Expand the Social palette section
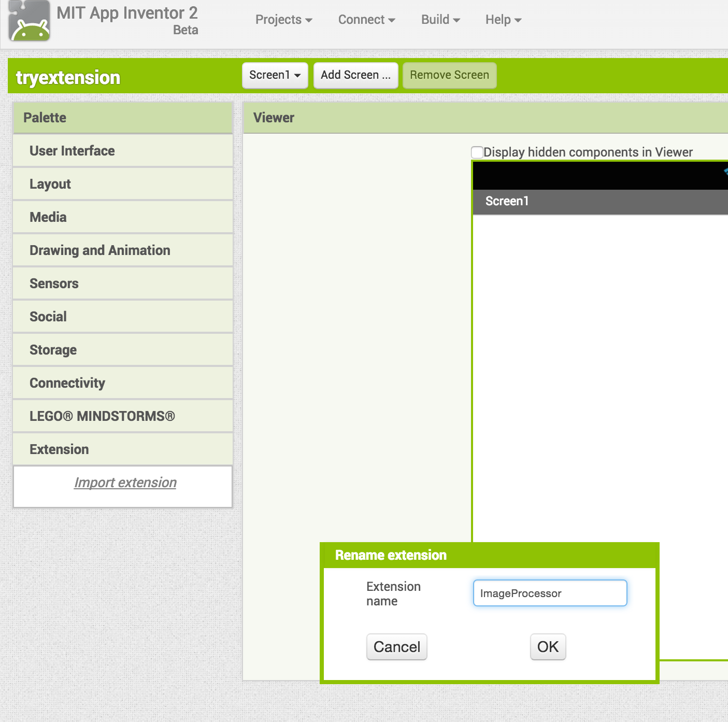This screenshot has height=722, width=728. click(123, 317)
